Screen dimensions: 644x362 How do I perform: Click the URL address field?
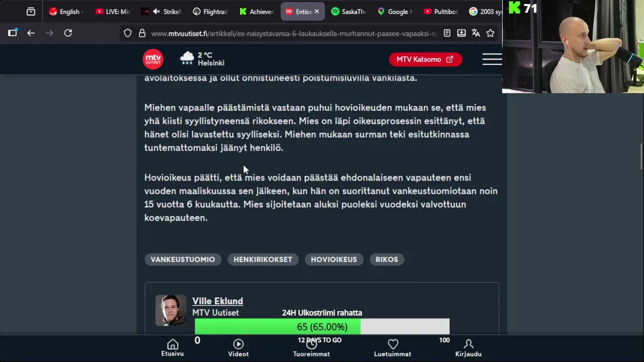click(294, 33)
